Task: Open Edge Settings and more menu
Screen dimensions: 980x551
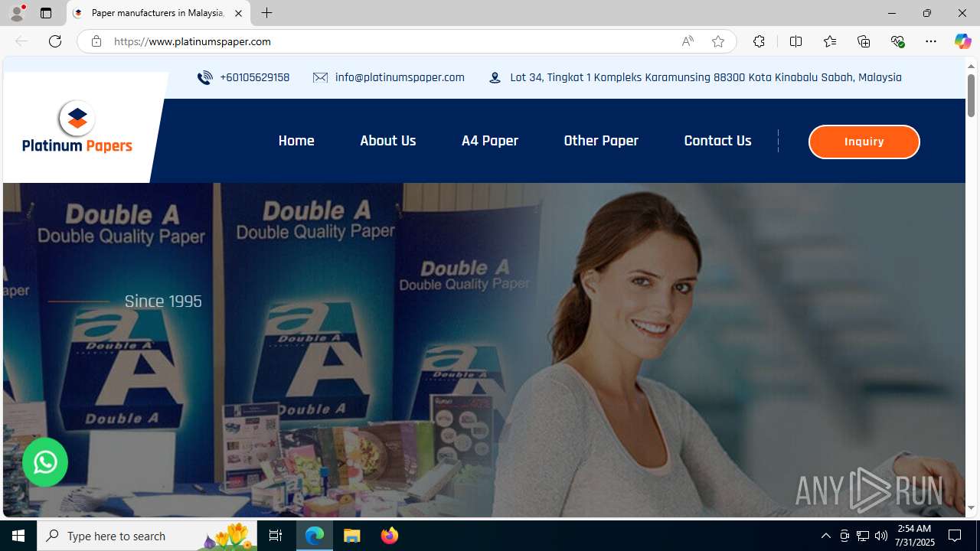Action: (x=931, y=41)
